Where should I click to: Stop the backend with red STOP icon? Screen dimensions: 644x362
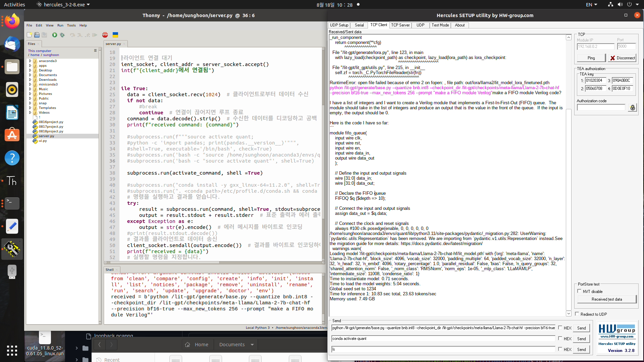(105, 35)
